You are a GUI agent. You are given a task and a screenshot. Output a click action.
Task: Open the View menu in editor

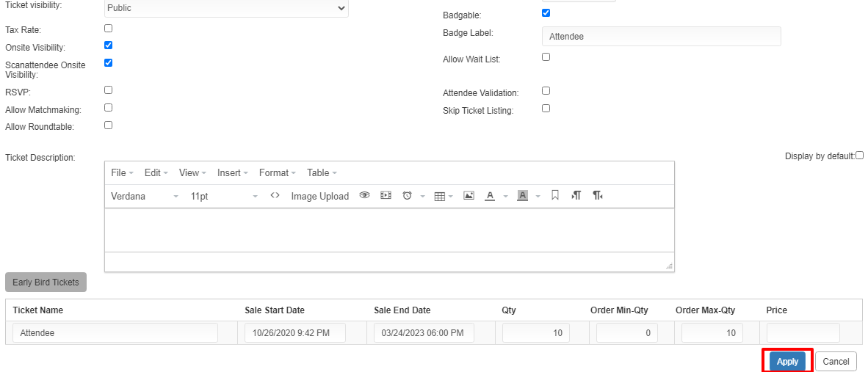tap(192, 173)
